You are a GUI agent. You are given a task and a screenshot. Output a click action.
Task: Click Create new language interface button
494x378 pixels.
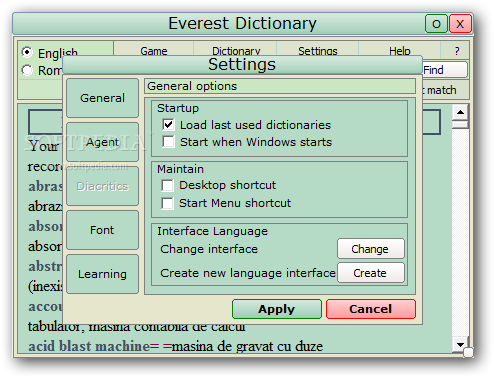[371, 273]
